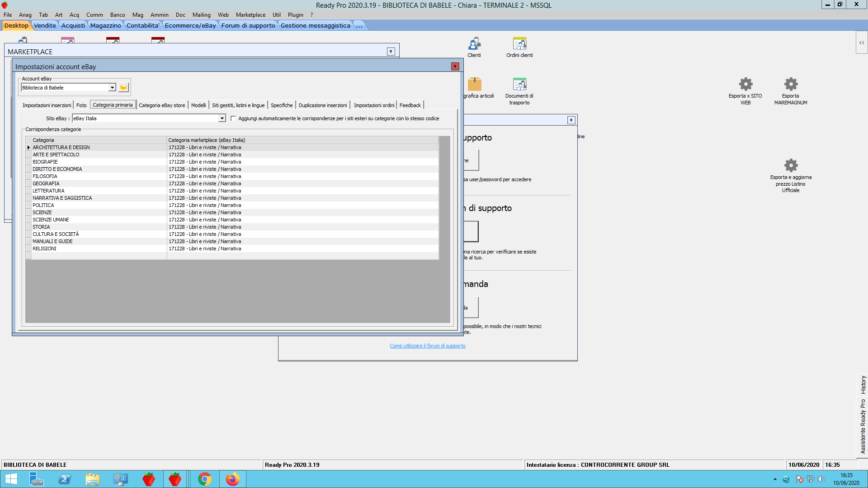This screenshot has height=488, width=868.
Task: Select the RELIGIONI category row
Action: [232, 249]
